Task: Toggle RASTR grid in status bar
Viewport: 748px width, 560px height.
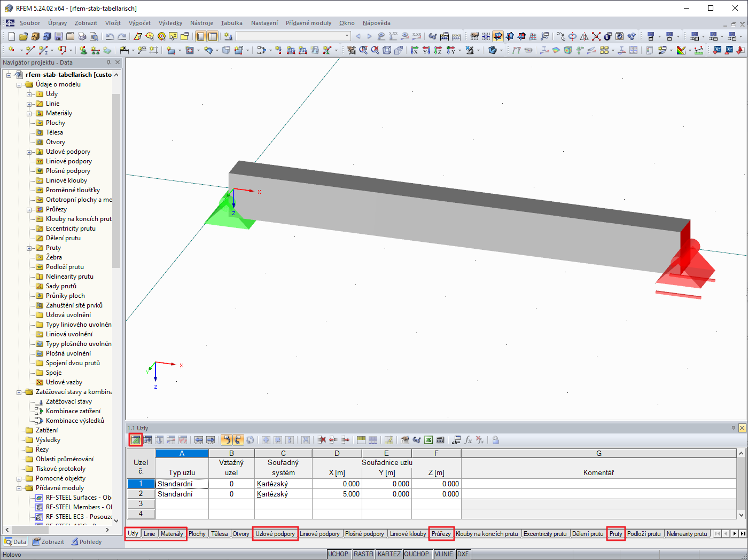Action: (363, 554)
